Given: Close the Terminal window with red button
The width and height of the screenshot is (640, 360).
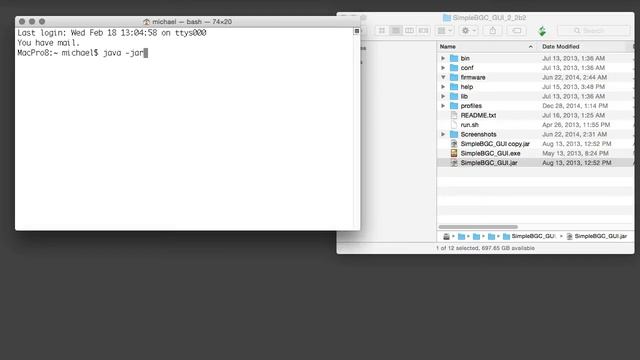Looking at the screenshot, I should pos(22,21).
